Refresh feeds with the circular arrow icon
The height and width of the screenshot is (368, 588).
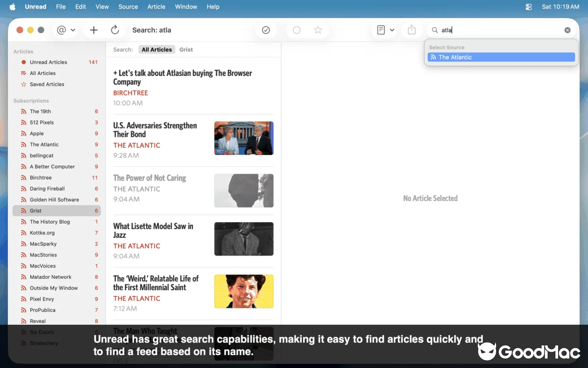coord(115,30)
